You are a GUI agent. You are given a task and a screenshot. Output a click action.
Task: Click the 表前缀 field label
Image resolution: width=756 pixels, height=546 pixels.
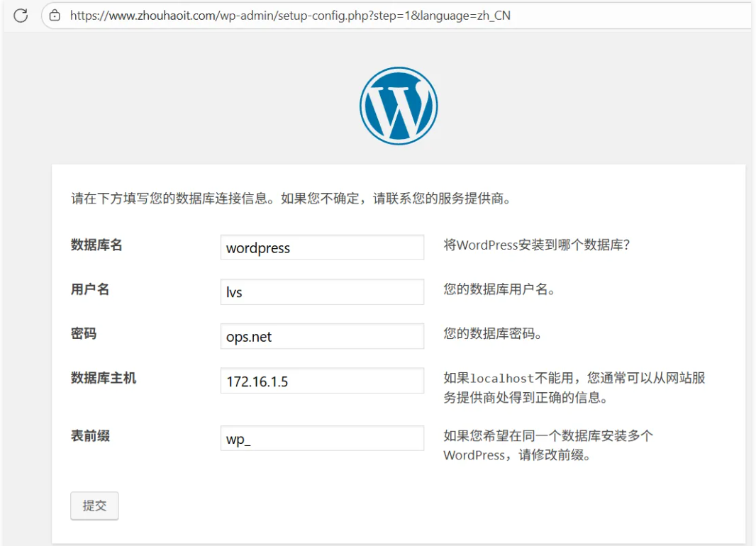tap(90, 436)
